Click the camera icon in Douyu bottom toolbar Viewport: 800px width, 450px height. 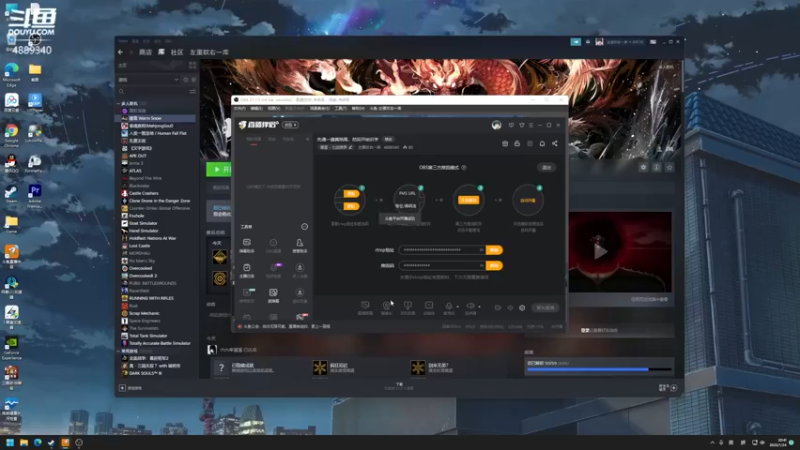point(386,307)
